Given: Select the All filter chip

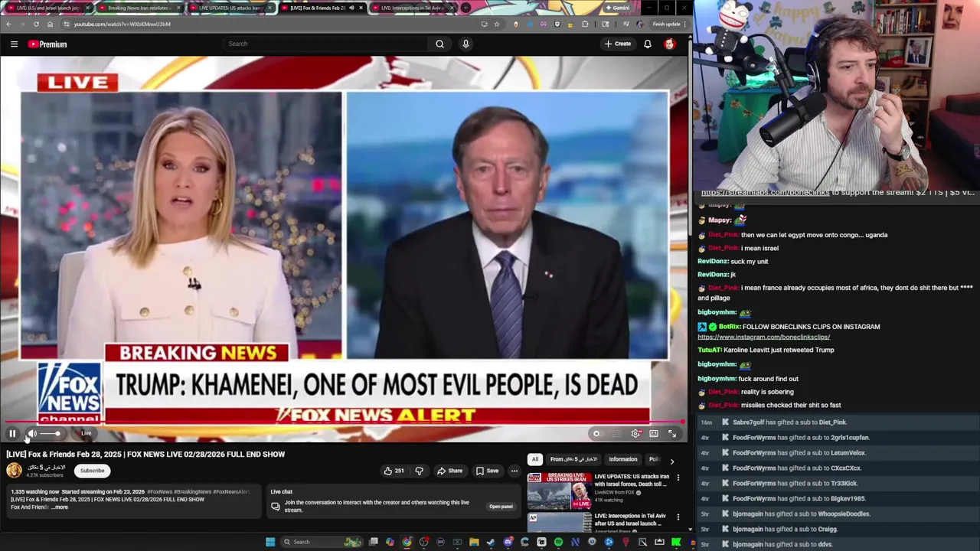Looking at the screenshot, I should 534,459.
